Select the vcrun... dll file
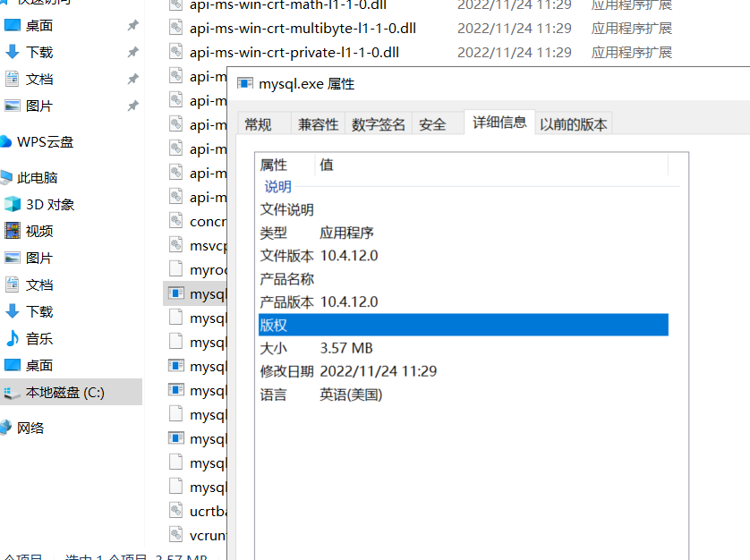The image size is (750, 560). tap(208, 536)
